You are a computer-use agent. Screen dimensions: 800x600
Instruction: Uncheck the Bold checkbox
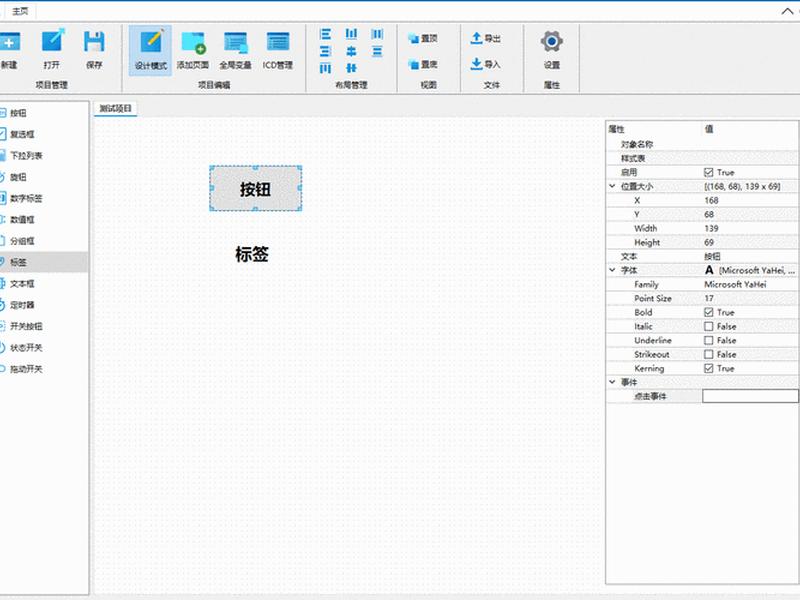pyautogui.click(x=708, y=312)
